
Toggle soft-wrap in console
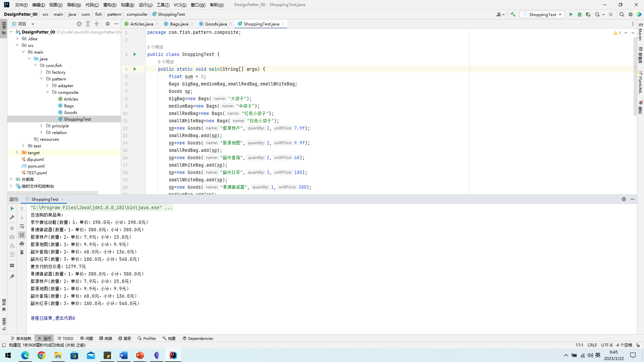[x=22, y=226]
